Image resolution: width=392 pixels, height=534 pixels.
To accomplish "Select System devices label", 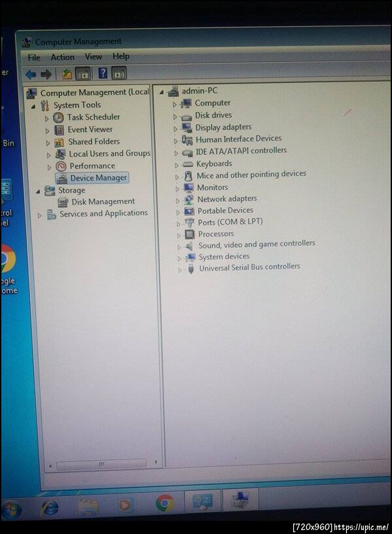I will click(x=224, y=256).
